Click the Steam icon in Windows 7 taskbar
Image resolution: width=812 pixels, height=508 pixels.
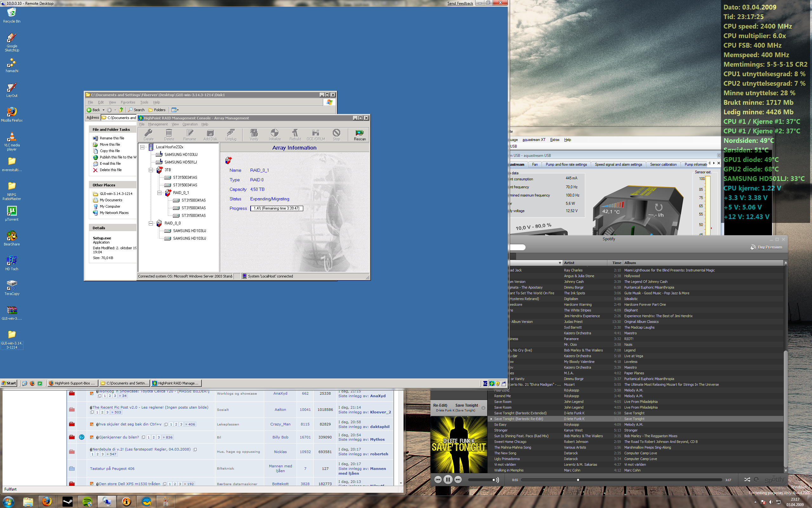point(68,502)
